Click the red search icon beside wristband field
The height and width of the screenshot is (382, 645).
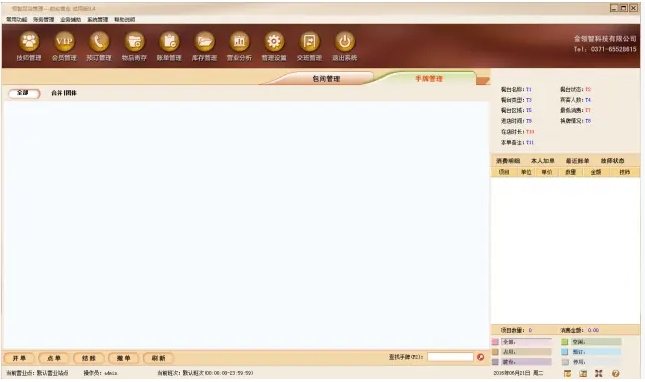tap(480, 357)
